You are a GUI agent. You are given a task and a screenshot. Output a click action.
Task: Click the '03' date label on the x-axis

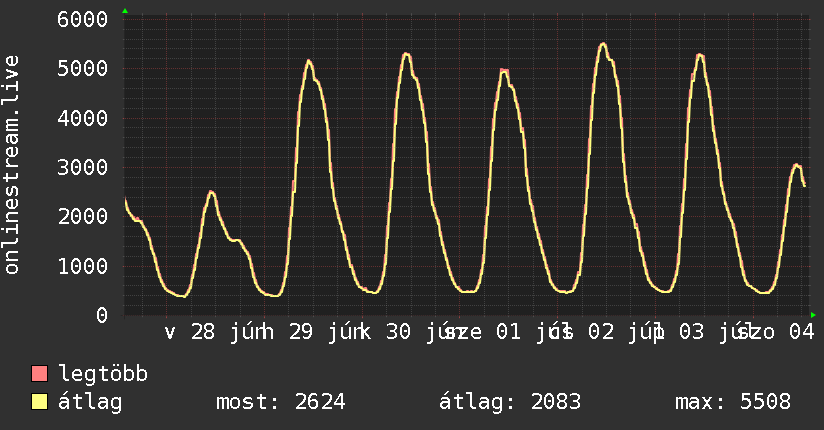coord(692,332)
